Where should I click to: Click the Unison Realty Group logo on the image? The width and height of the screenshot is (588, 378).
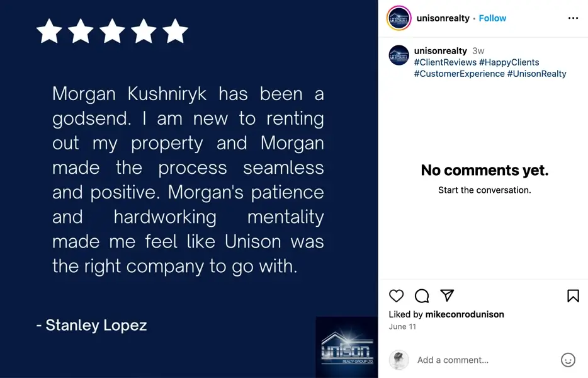point(347,348)
